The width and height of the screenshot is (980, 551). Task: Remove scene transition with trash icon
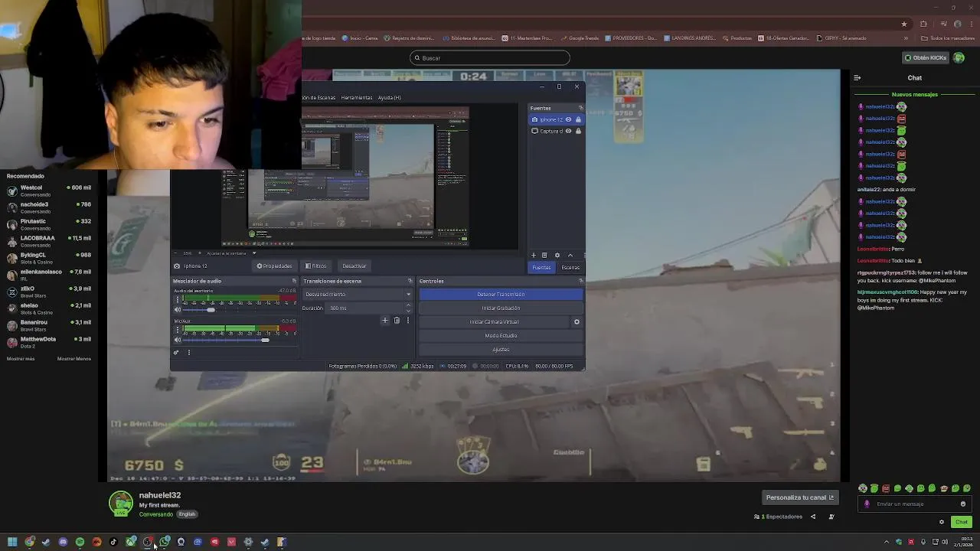click(x=397, y=321)
